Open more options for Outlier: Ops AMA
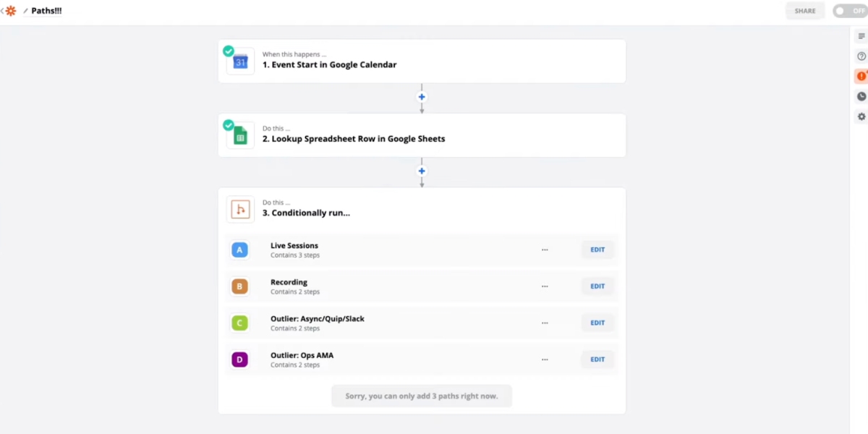Image resolution: width=868 pixels, height=434 pixels. point(545,359)
